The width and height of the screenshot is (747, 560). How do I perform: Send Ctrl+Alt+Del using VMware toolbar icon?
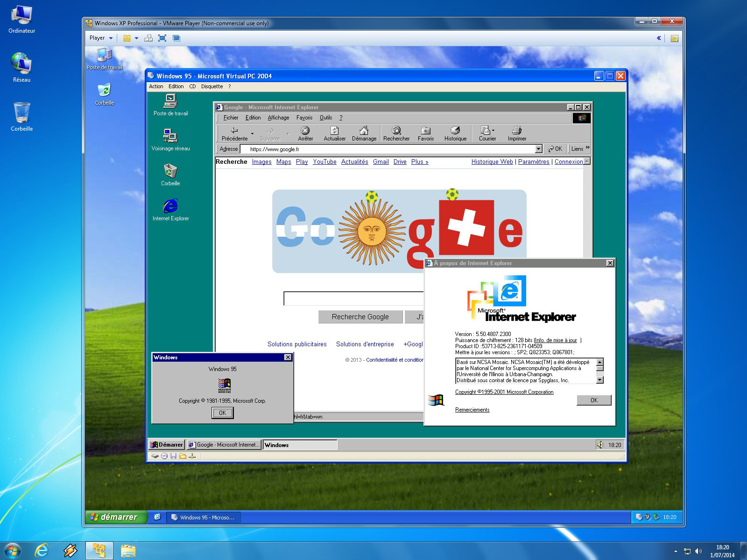pos(148,38)
